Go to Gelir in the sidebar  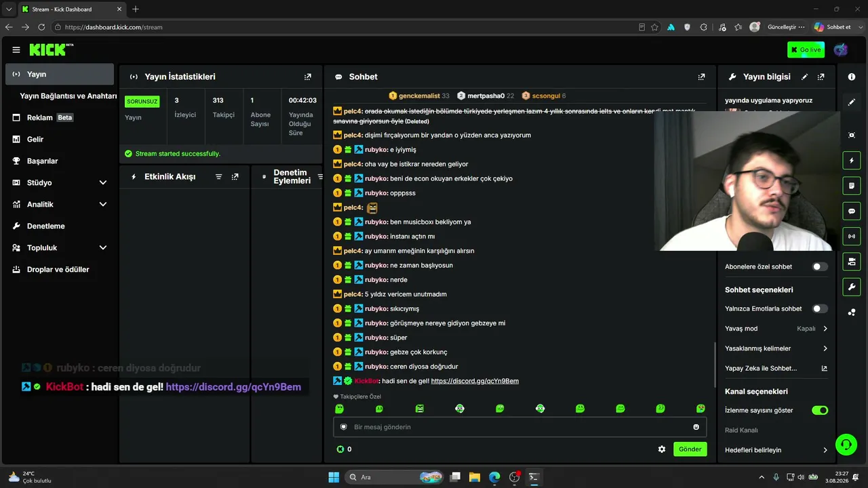pyautogui.click(x=60, y=139)
